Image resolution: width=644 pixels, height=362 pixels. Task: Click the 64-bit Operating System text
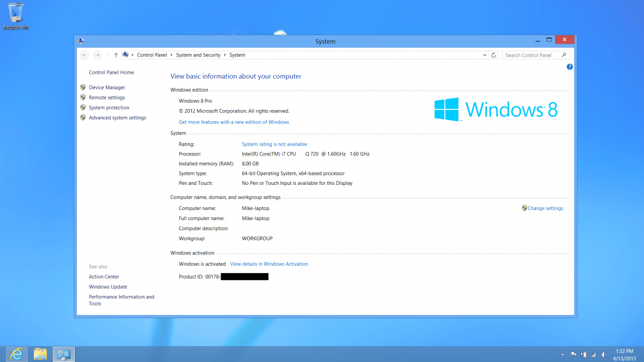click(293, 173)
